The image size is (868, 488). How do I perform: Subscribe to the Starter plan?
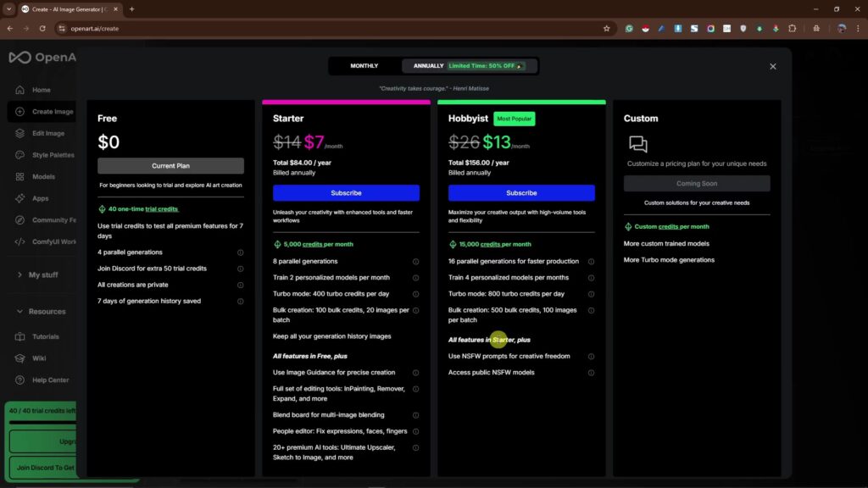coord(346,193)
